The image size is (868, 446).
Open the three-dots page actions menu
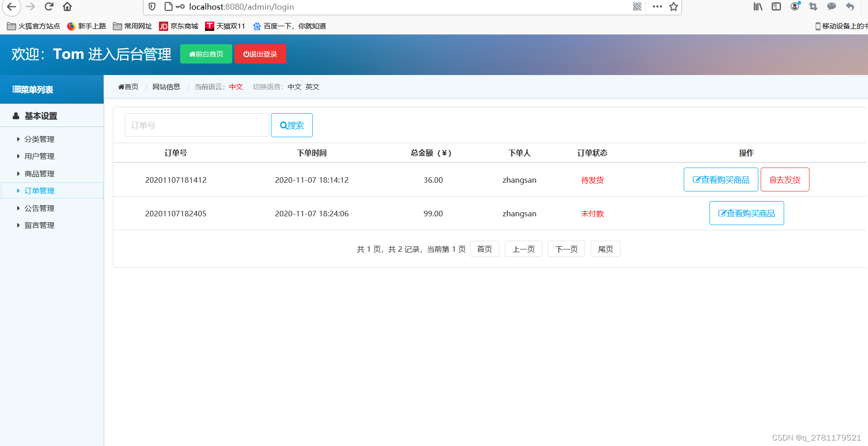pos(657,6)
